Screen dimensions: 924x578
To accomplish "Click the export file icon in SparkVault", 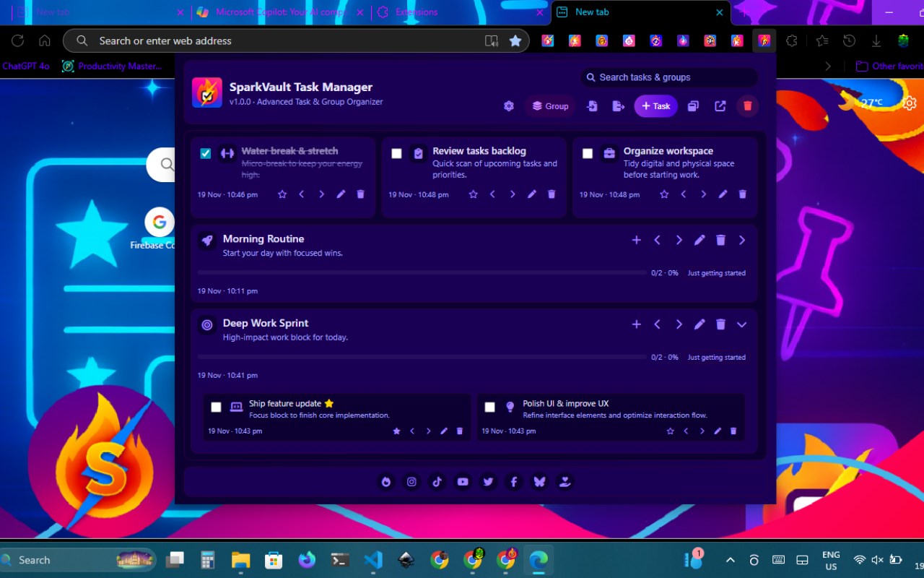I will click(x=618, y=106).
